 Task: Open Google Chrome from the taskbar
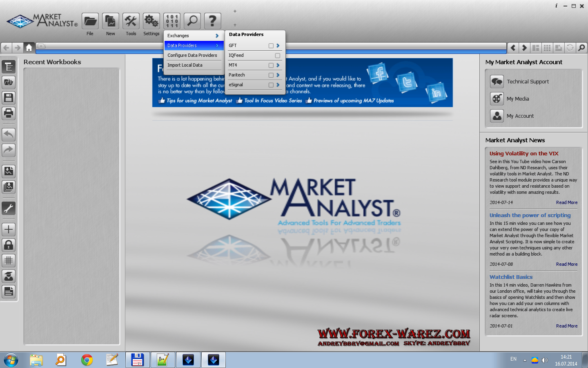click(x=87, y=360)
